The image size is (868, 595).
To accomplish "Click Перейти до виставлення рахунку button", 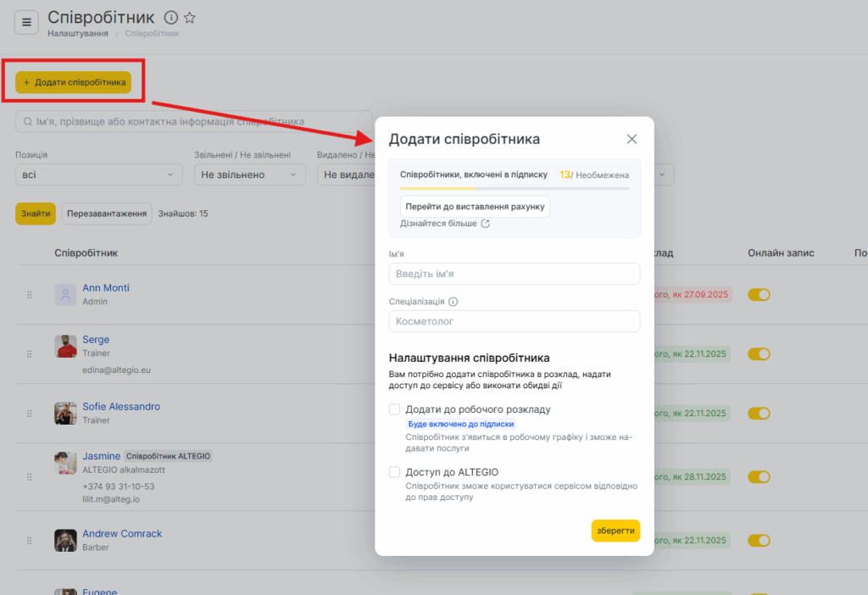I will click(475, 207).
